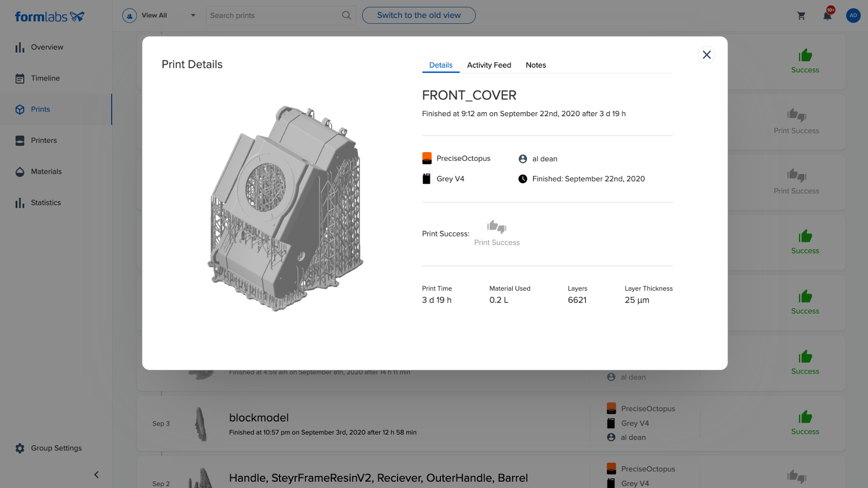Close the Print Details dialog
868x488 pixels.
click(706, 55)
